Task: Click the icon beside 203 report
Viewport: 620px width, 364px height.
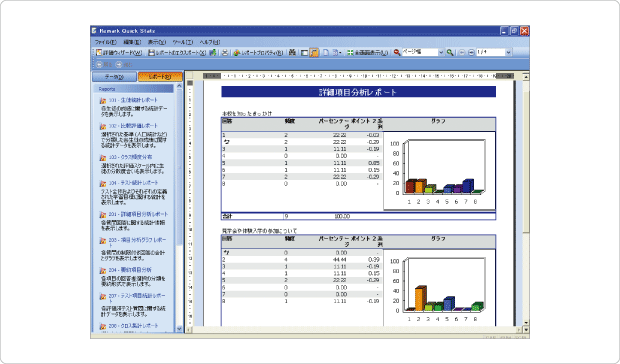Action: [x=103, y=240]
